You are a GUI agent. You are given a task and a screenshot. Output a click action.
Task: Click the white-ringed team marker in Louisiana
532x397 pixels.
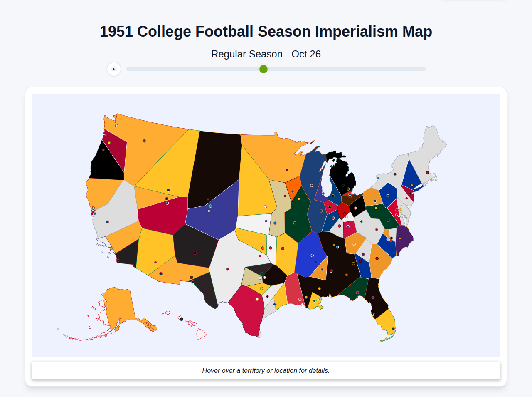[x=300, y=299]
